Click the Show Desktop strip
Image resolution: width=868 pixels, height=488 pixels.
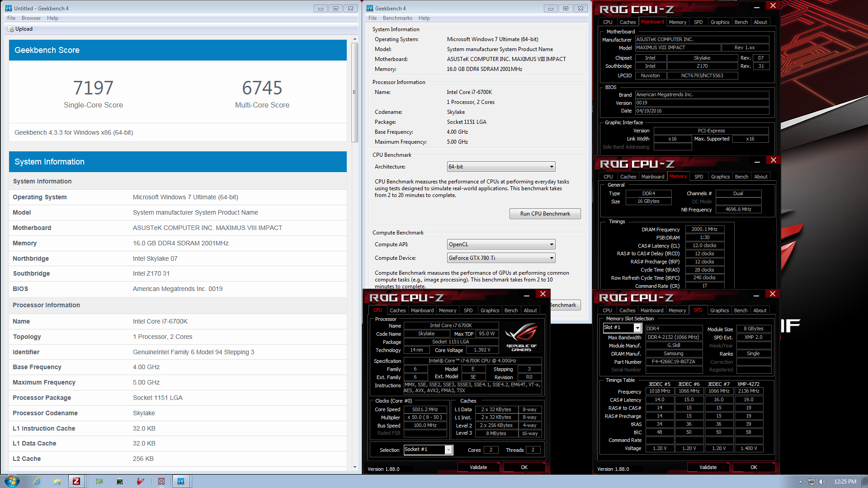(864, 481)
